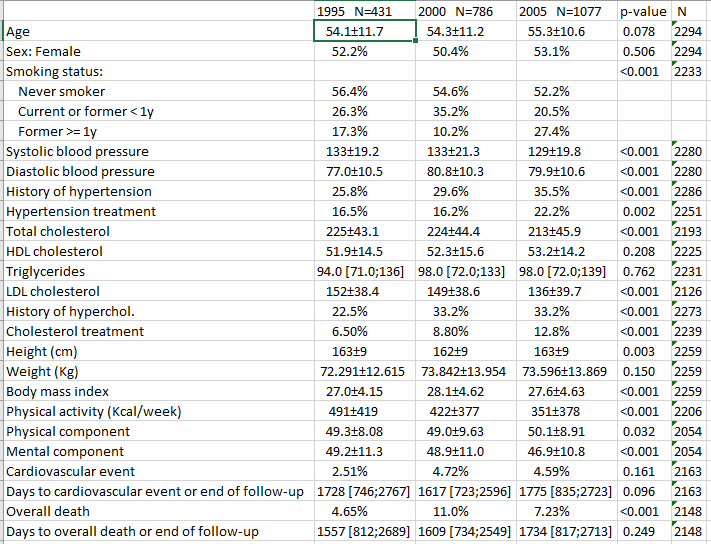Image resolution: width=711 pixels, height=544 pixels.
Task: Select the 2005 N=1077 header cell
Action: coord(567,11)
